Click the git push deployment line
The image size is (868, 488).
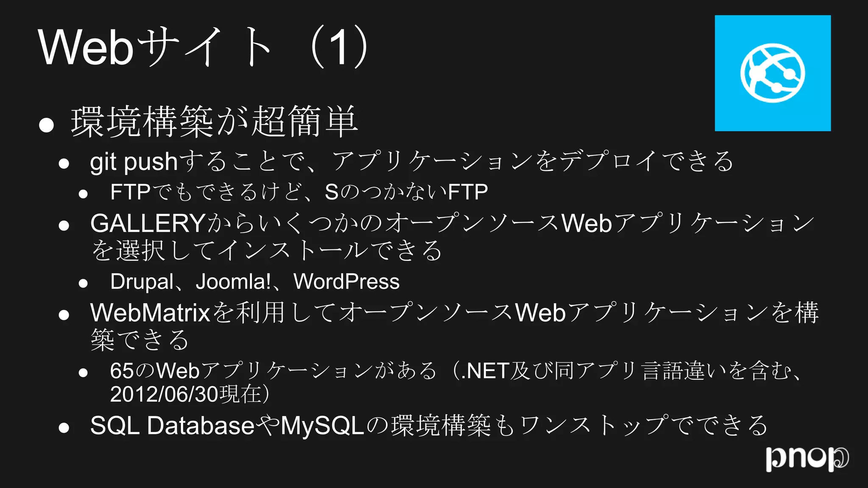pos(412,161)
